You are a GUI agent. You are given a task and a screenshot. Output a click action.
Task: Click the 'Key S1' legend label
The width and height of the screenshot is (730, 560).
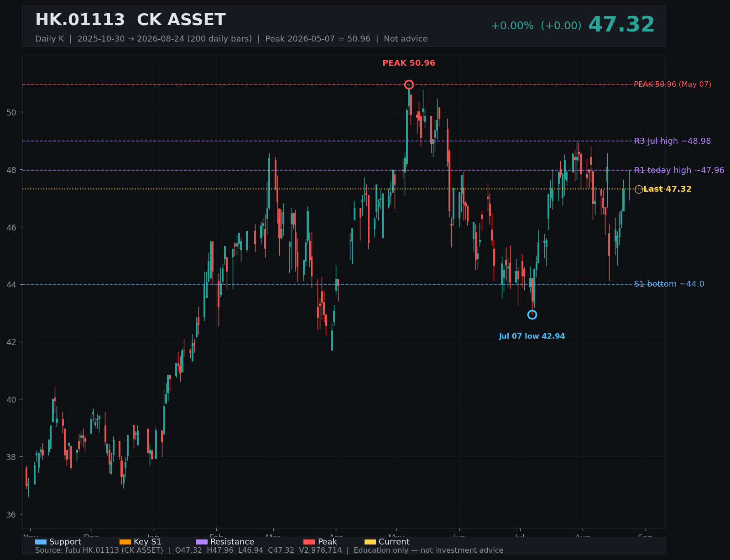point(147,542)
